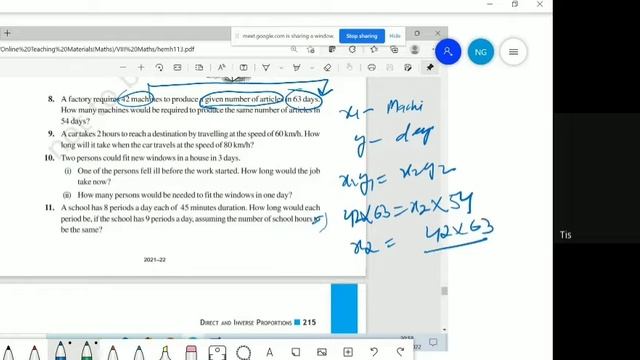This screenshot has height=360, width=640.
Task: Open the page view options
Action: tap(199, 67)
